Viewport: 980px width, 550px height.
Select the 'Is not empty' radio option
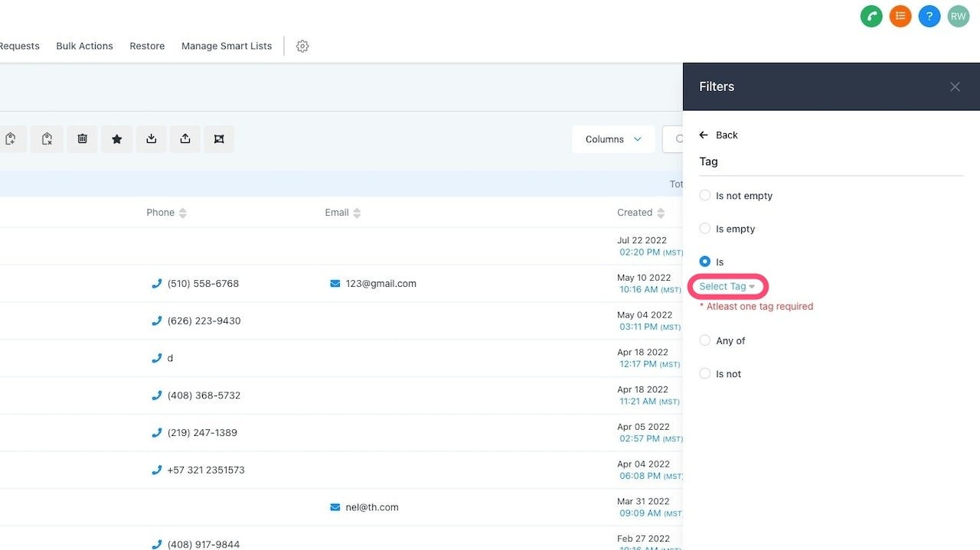pyautogui.click(x=705, y=196)
